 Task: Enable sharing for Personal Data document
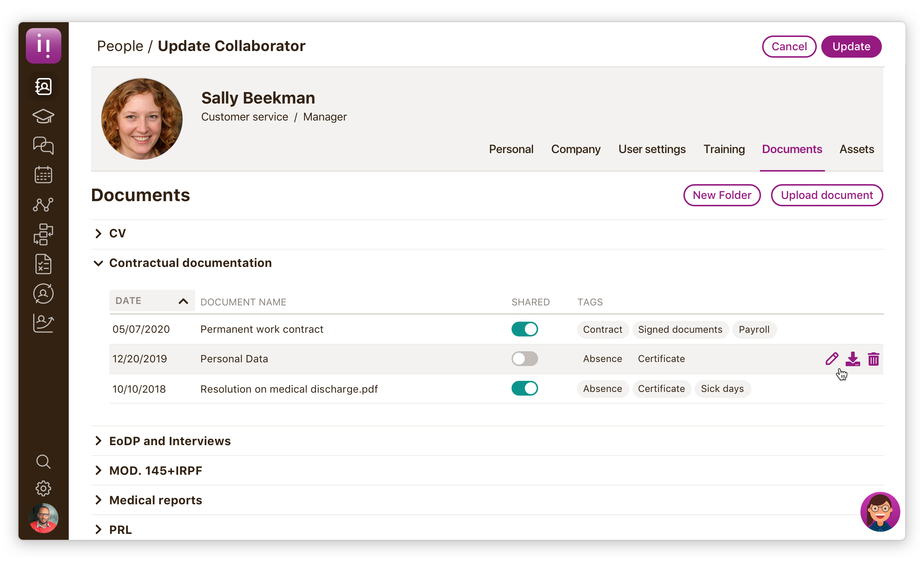click(524, 359)
